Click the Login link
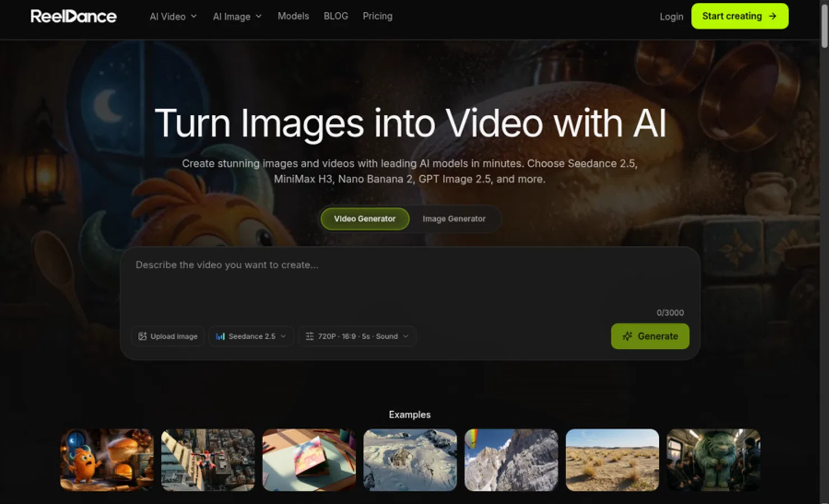 tap(671, 17)
